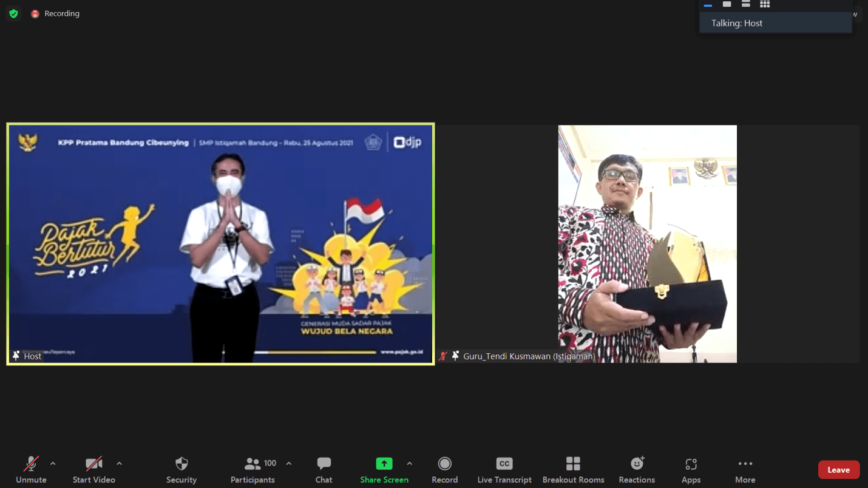Unmute the microphone
This screenshot has height=488, width=868.
click(x=31, y=469)
